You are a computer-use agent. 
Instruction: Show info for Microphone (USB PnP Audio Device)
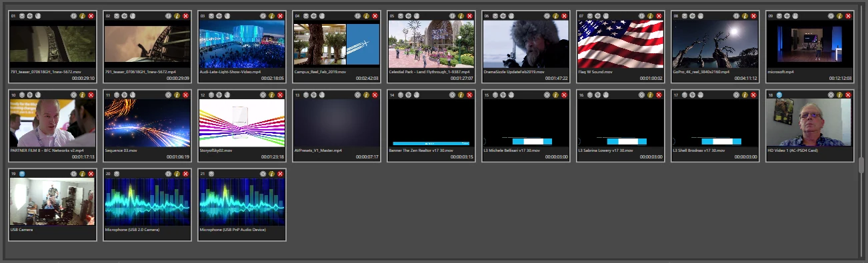(x=271, y=174)
